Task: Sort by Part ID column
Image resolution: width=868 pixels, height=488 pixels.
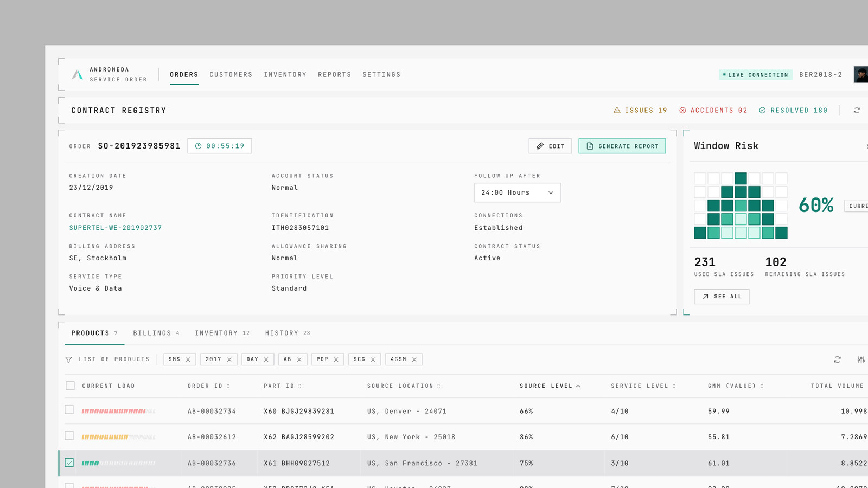Action: click(283, 386)
